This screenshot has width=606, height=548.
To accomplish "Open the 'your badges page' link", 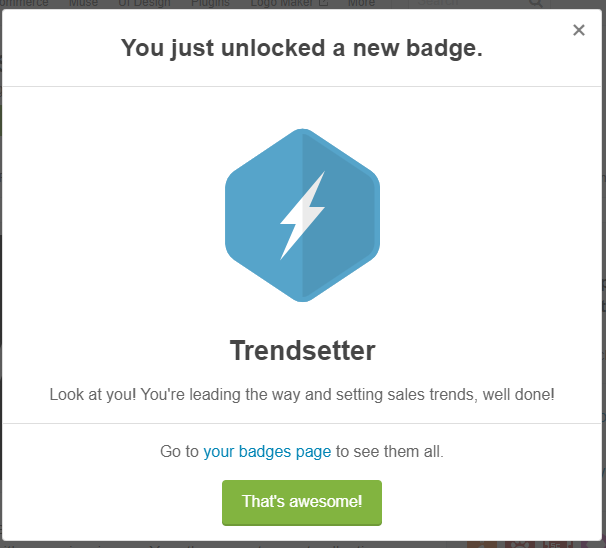I will point(267,452).
